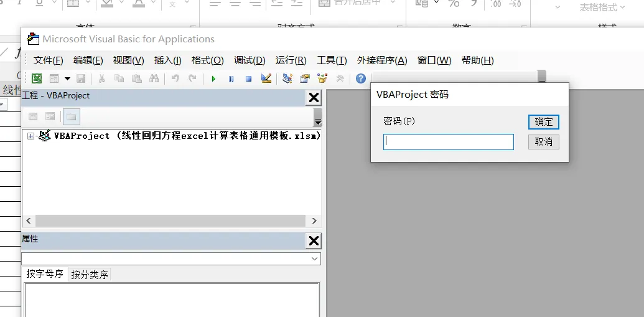The image size is (644, 317).
Task: Open the 插入(I) menu
Action: [x=167, y=60]
